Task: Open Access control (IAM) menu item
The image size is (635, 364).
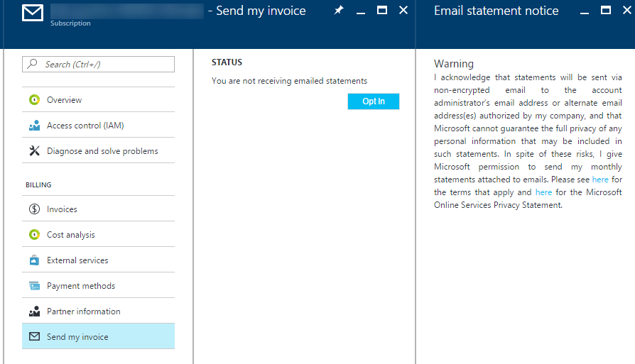Action: point(85,126)
